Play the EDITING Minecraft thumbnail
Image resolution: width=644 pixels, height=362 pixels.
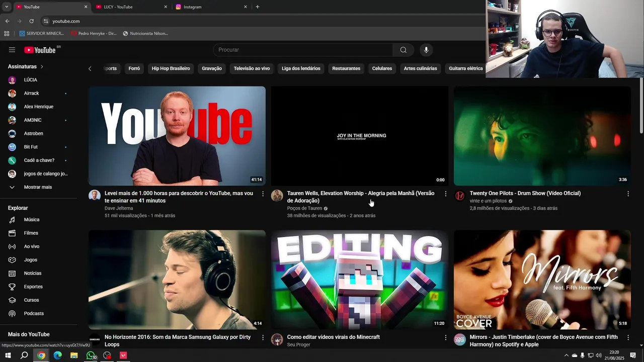360,280
